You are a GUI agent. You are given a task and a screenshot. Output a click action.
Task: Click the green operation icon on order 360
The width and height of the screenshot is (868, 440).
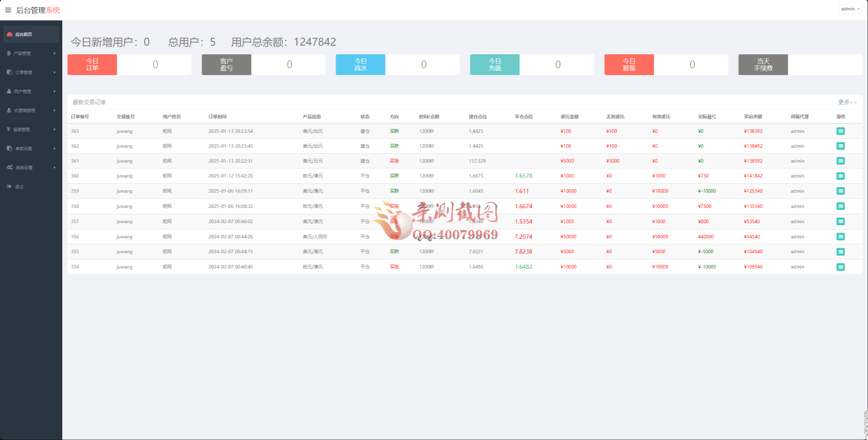point(841,176)
